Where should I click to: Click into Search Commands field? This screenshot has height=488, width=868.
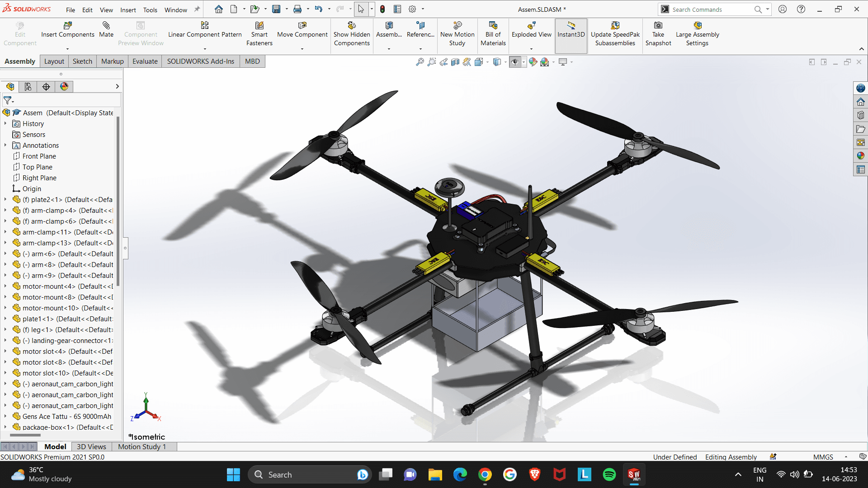click(x=712, y=9)
